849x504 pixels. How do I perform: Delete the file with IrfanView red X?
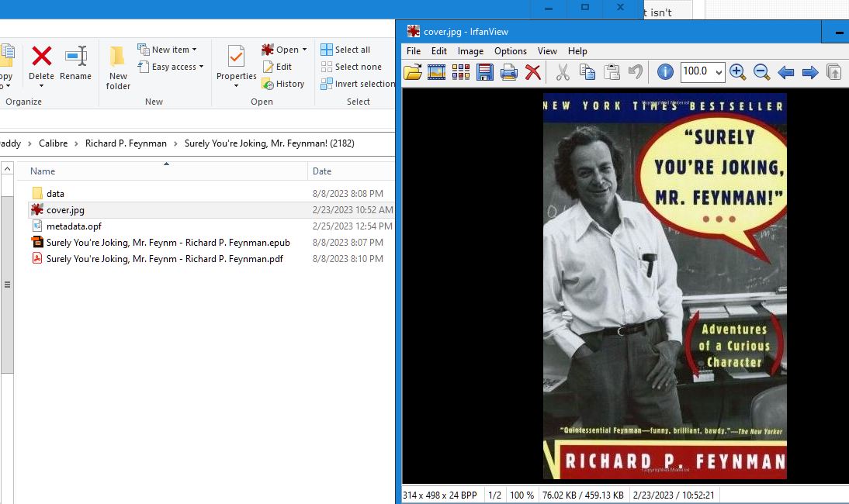[533, 72]
